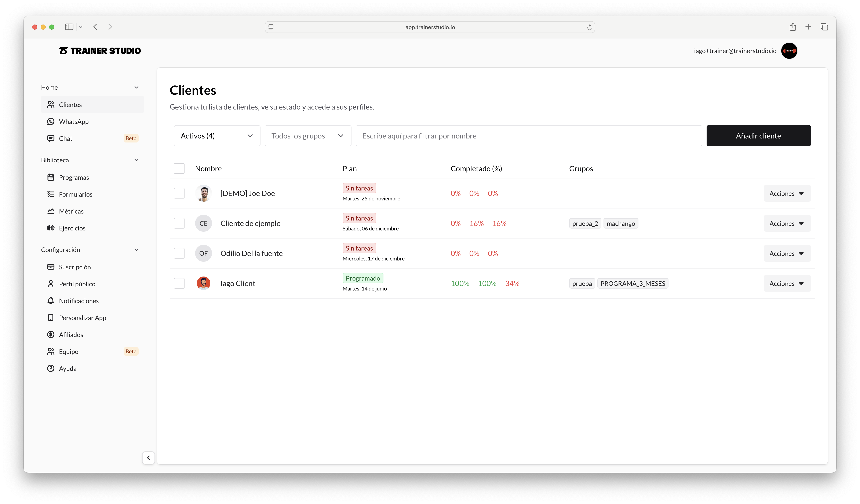
Task: Select the [DEMO] Joe Doe checkbox
Action: (179, 193)
